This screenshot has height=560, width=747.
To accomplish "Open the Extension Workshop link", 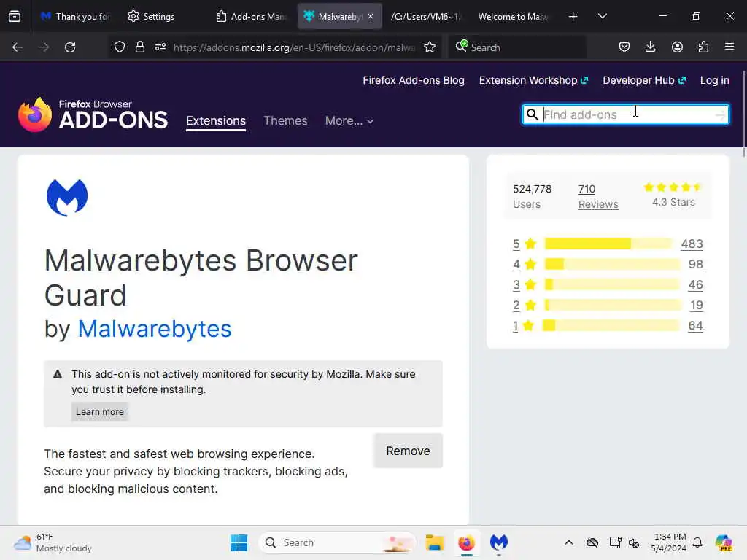I will (533, 80).
